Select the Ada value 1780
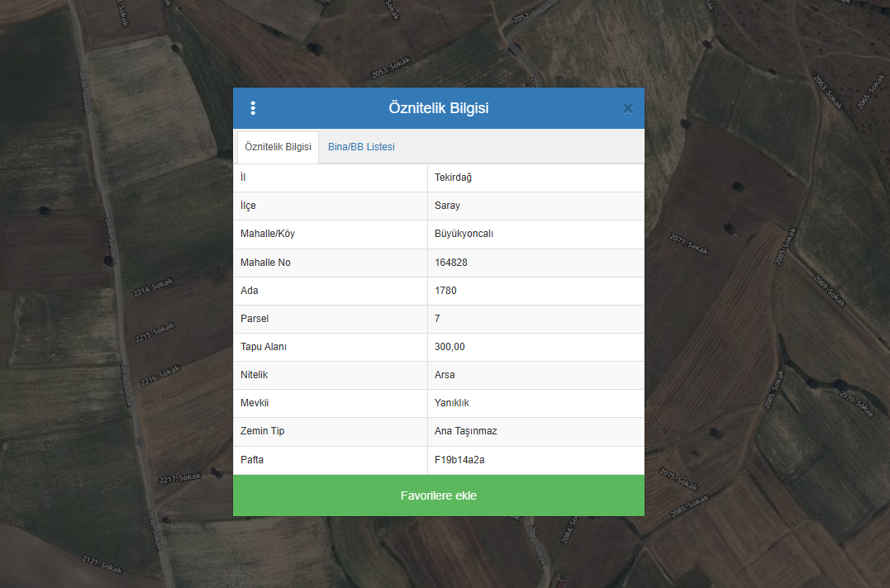Viewport: 890px width, 588px height. pyautogui.click(x=445, y=291)
